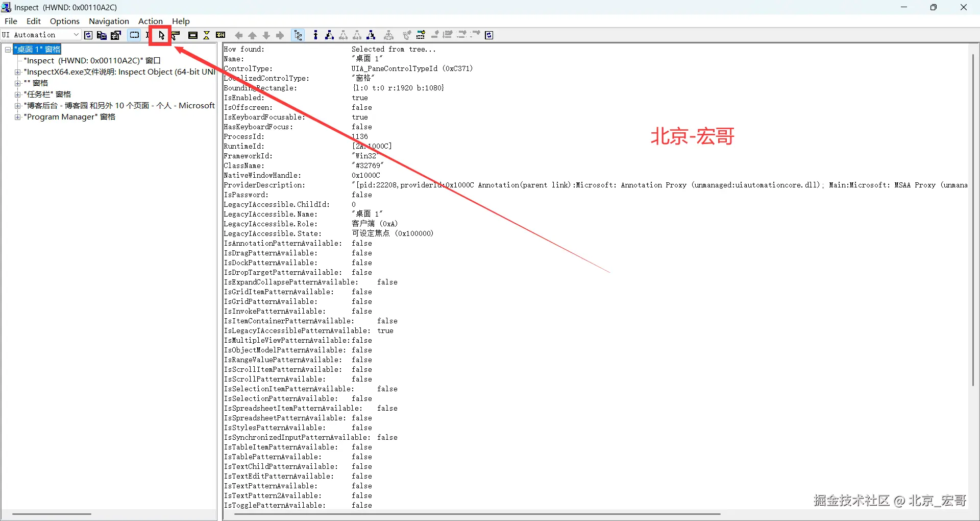Click the "How found:" property label
This screenshot has height=521, width=980.
[x=244, y=50]
